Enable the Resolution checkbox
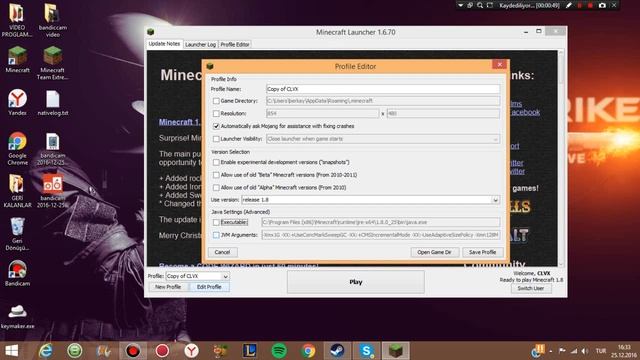The width and height of the screenshot is (640, 360). point(216,113)
